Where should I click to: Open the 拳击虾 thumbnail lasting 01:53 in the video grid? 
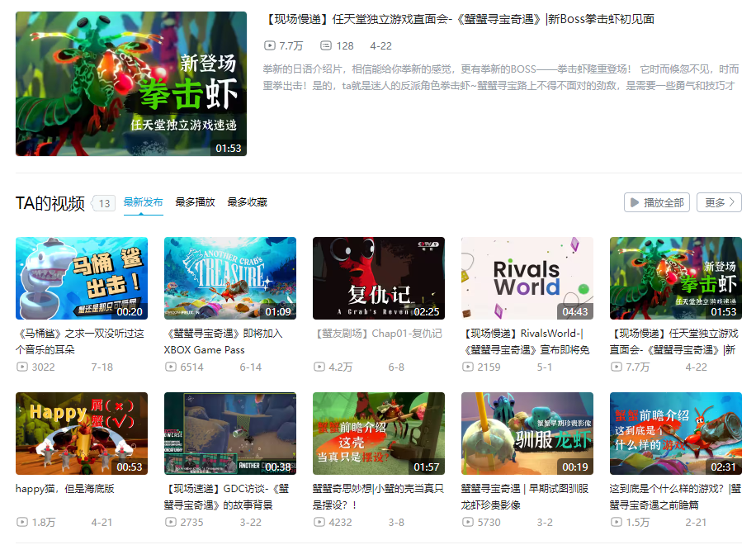(x=675, y=278)
